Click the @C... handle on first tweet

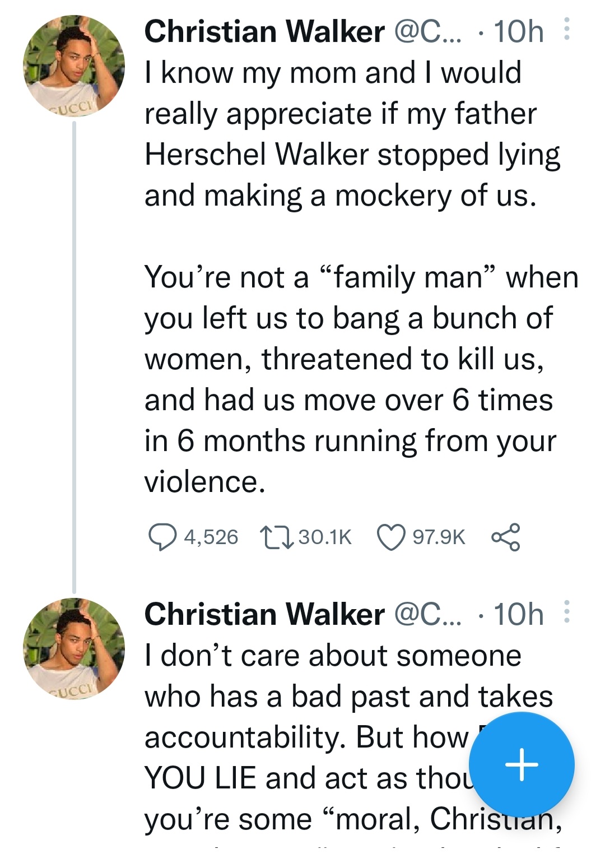click(x=429, y=31)
